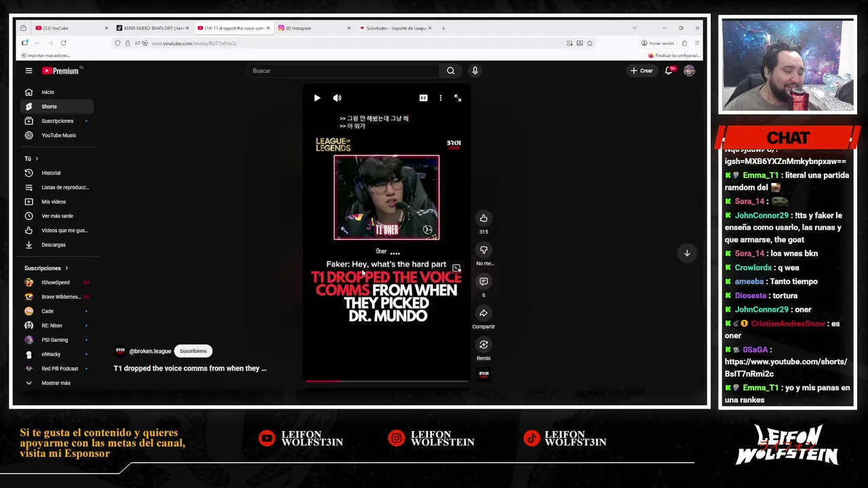Bookmark this page with the star
Viewport: 868px width, 488px height.
point(590,43)
